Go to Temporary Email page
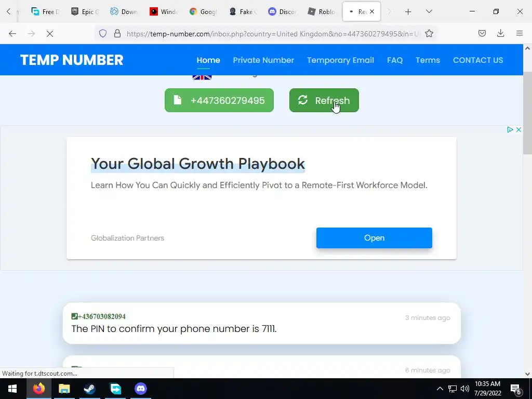532x399 pixels. coord(340,60)
